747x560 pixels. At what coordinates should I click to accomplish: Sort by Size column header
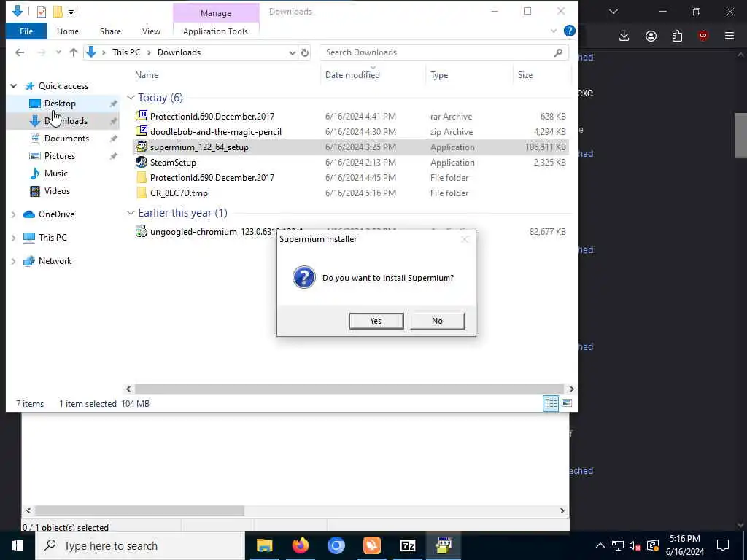(525, 75)
